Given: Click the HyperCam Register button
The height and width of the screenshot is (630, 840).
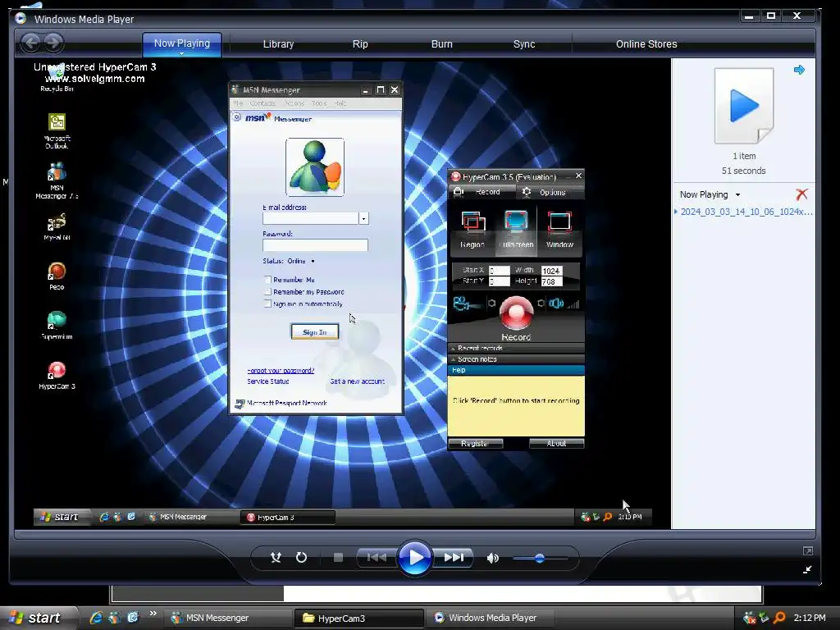Looking at the screenshot, I should [x=475, y=444].
